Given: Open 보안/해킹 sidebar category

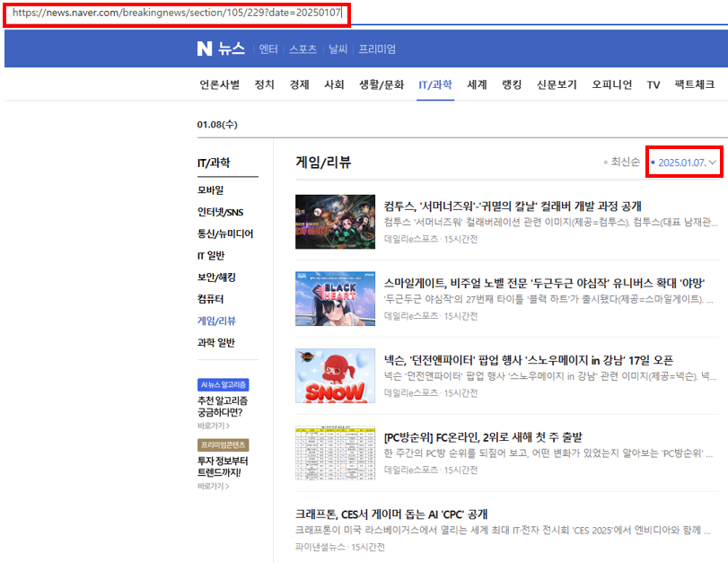Looking at the screenshot, I should pos(216,277).
